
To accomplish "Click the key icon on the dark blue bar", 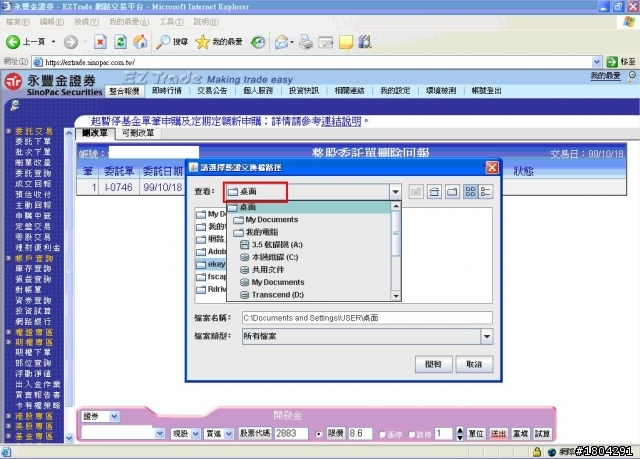I will (15, 105).
